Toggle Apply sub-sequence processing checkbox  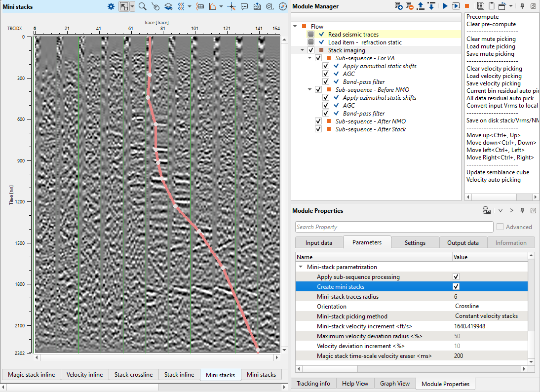[x=456, y=277]
